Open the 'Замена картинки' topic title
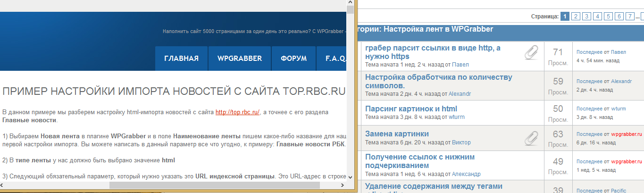Image resolution: width=644 pixels, height=193 pixels. coord(397,134)
